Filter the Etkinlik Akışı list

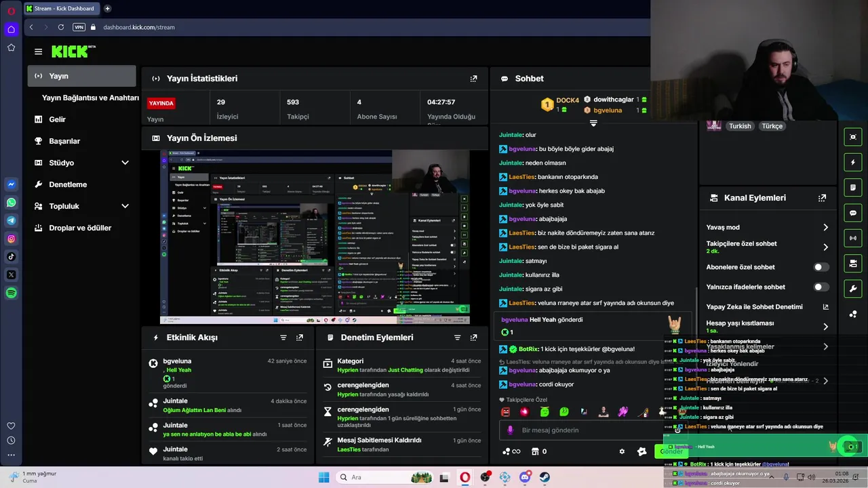(x=283, y=338)
